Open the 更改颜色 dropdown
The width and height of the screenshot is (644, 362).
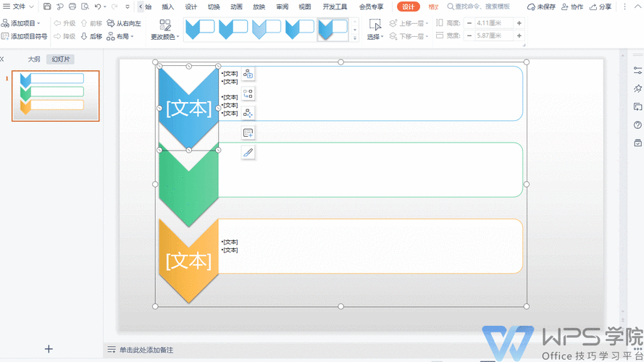[x=164, y=30]
